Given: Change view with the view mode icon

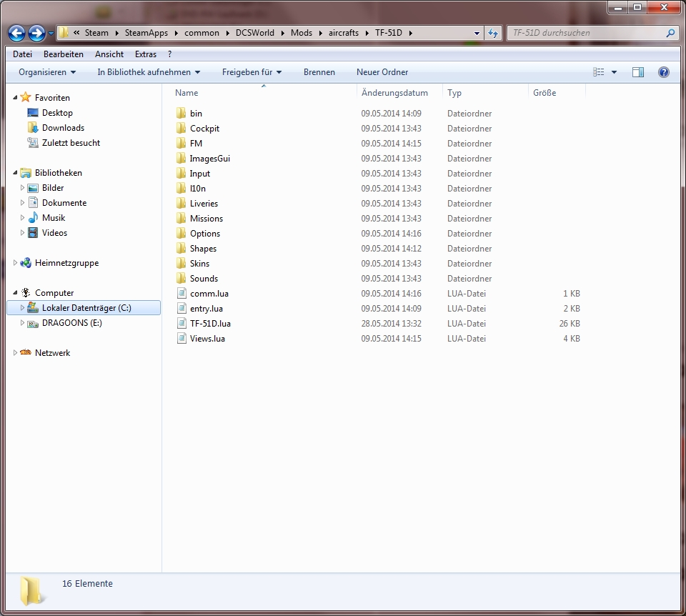Looking at the screenshot, I should click(599, 72).
